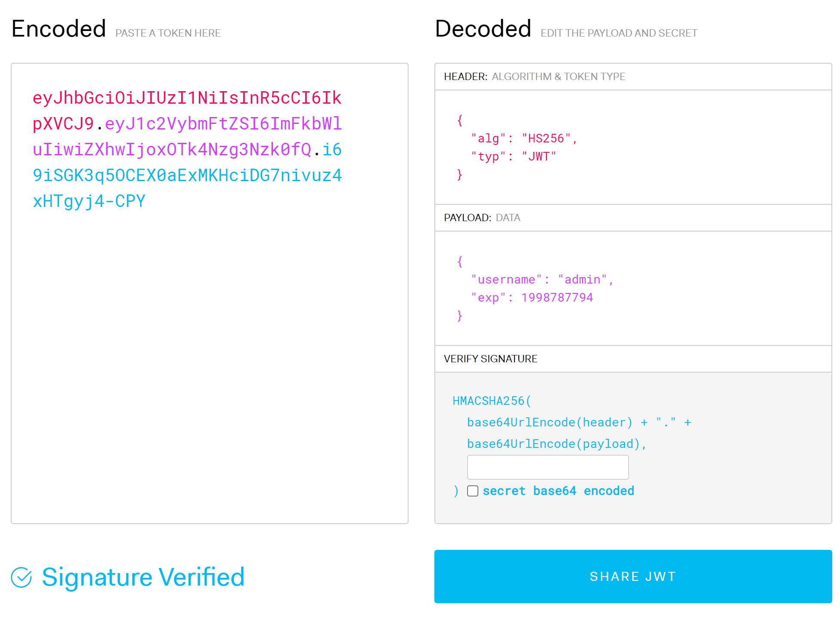Click the "username": "admin" payload line
The image size is (840, 620).
tap(542, 280)
